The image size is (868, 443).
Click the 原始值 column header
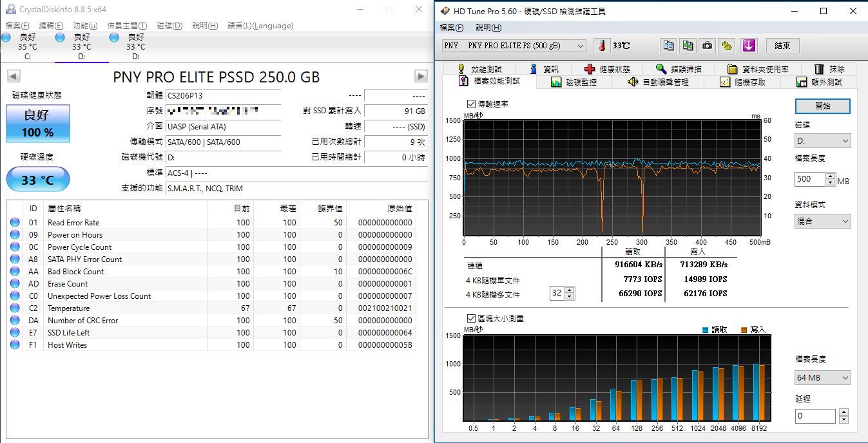(381, 208)
